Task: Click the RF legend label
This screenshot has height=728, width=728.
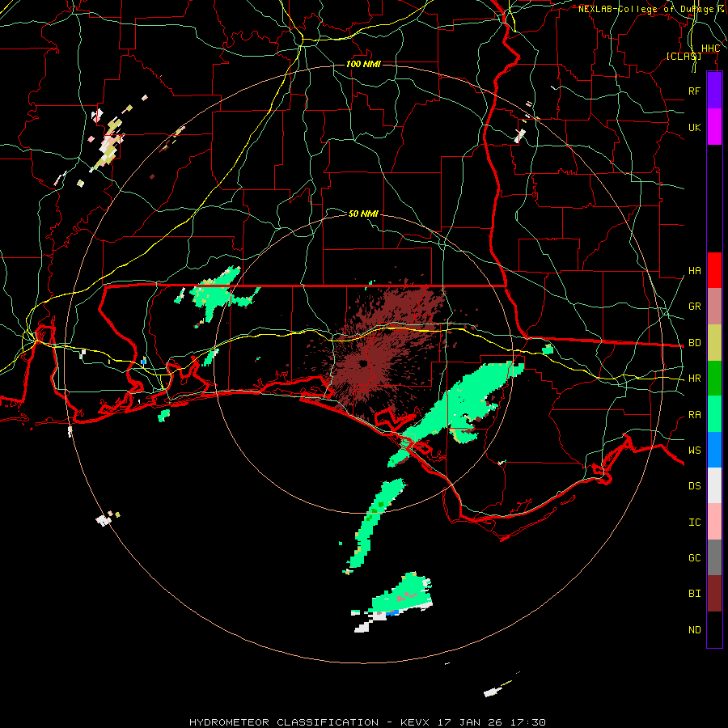Action: pos(694,91)
